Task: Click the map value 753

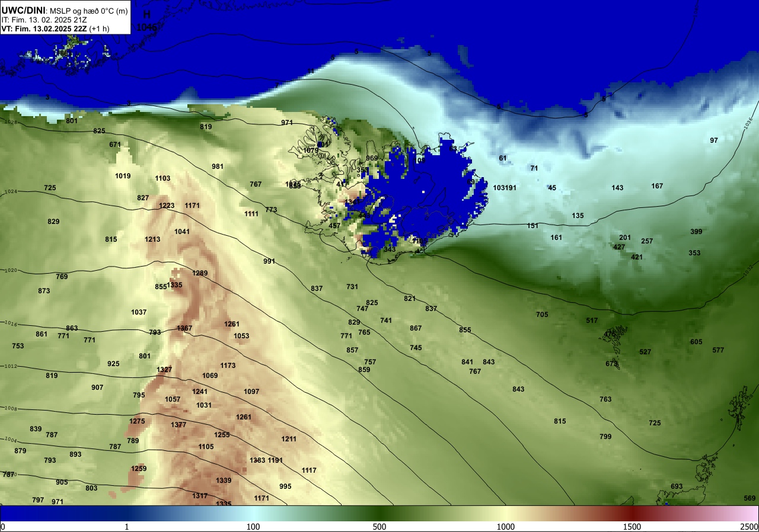Action: pos(18,346)
